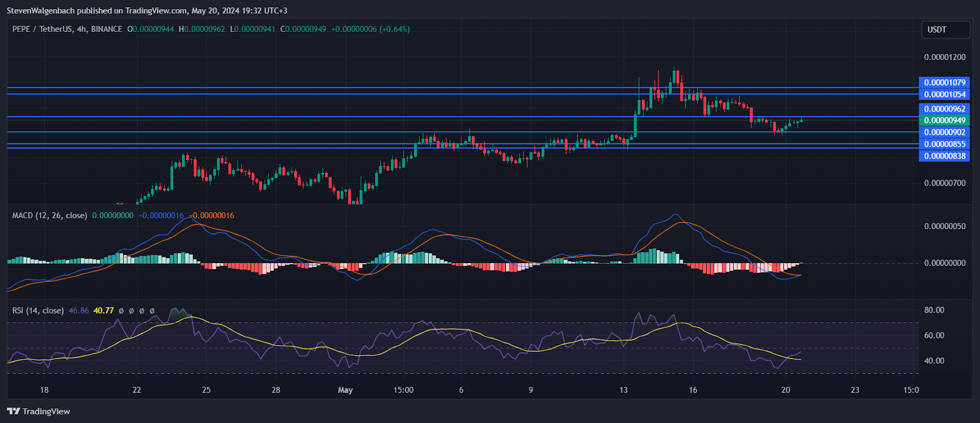This screenshot has width=980, height=423.
Task: Click the 13 date marker on time axis
Action: [623, 390]
